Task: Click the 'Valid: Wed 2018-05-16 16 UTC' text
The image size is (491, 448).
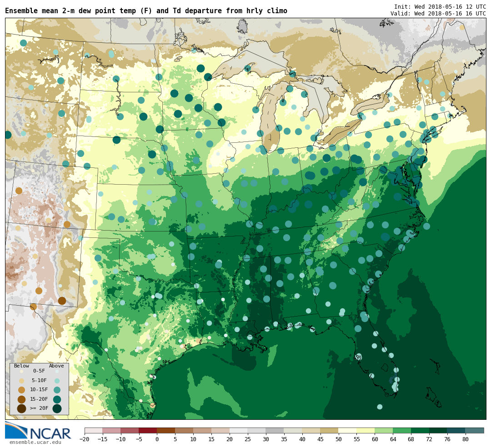Action: 438,14
